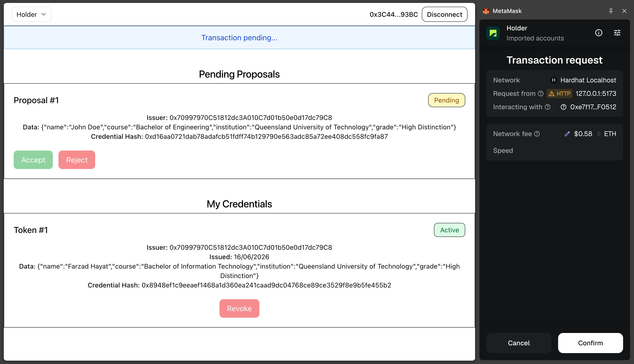634x364 pixels.
Task: Click the Proposal #1 heading
Action: coord(36,100)
